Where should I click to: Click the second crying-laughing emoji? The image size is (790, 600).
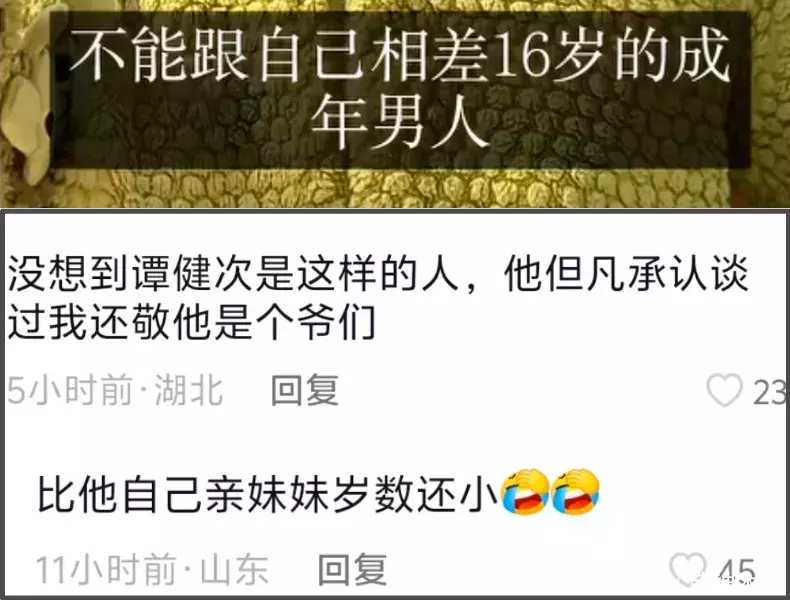click(575, 492)
